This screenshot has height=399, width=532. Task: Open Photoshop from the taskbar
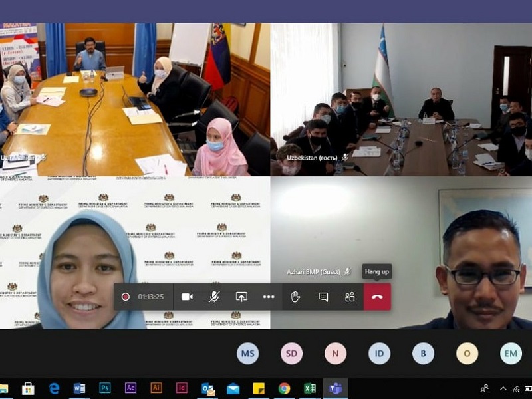(x=105, y=388)
